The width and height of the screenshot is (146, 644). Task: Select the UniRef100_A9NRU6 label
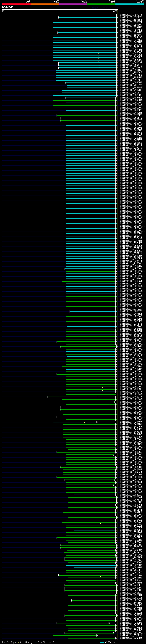[x=131, y=27]
